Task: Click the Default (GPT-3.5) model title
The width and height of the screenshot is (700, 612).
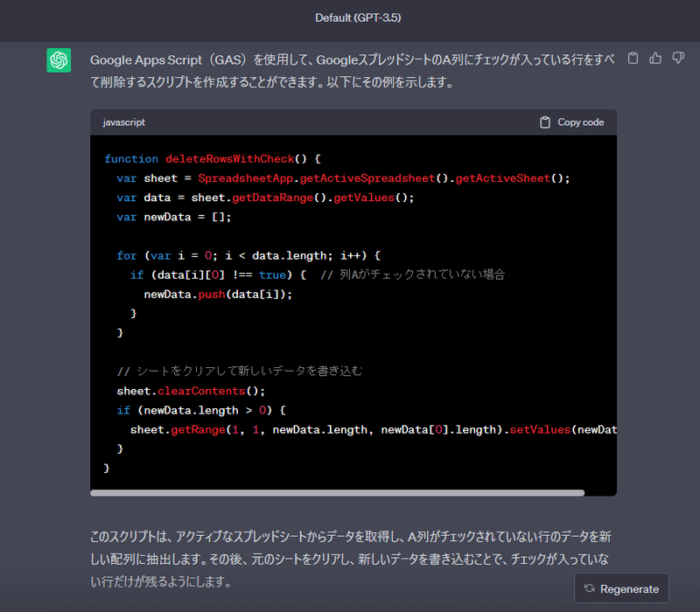Action: coord(358,17)
